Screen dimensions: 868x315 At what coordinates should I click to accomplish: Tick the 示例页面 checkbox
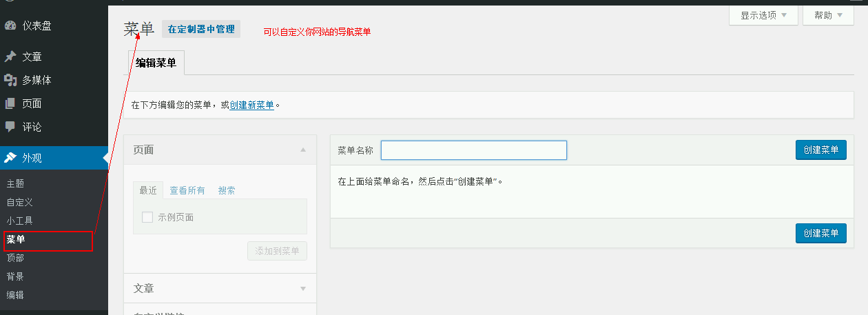pyautogui.click(x=147, y=217)
